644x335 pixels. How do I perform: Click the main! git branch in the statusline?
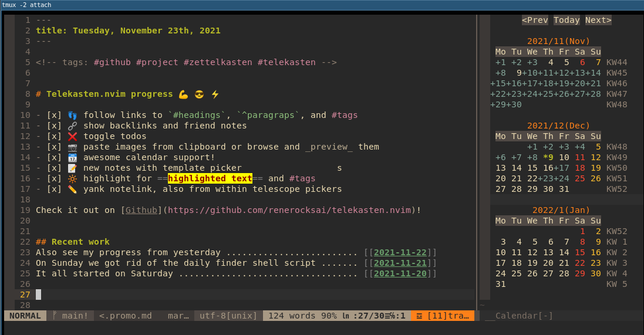click(75, 316)
